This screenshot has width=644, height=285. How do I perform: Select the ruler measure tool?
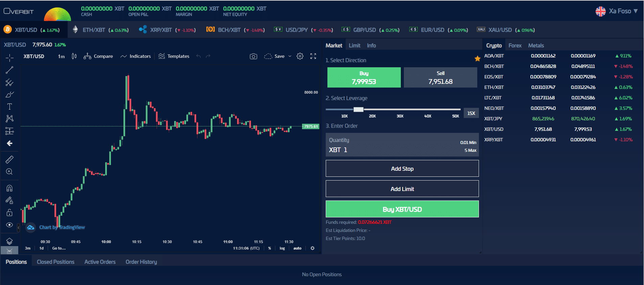click(x=9, y=159)
